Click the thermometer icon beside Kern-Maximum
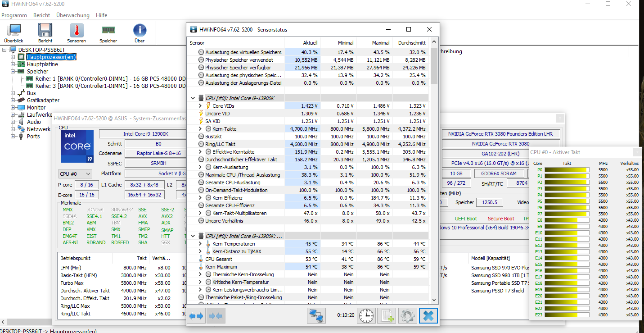Viewport: 644px width, 333px height. [201, 267]
